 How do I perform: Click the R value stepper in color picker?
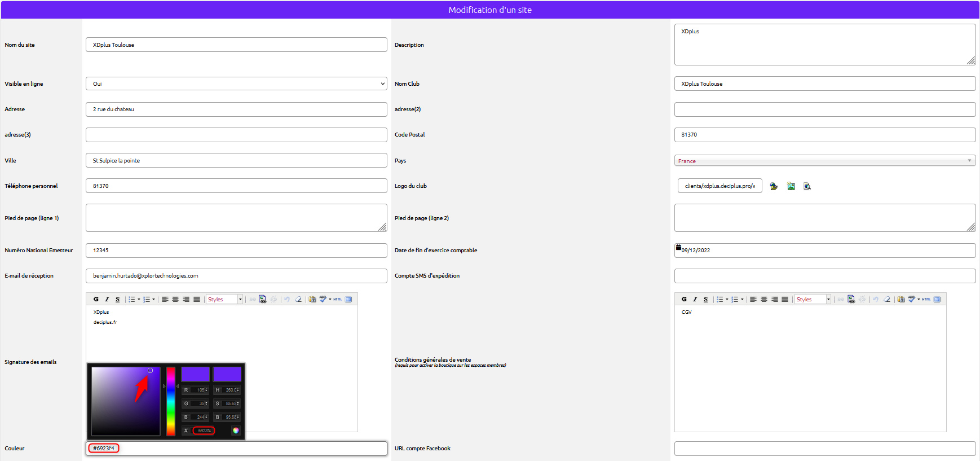(206, 390)
